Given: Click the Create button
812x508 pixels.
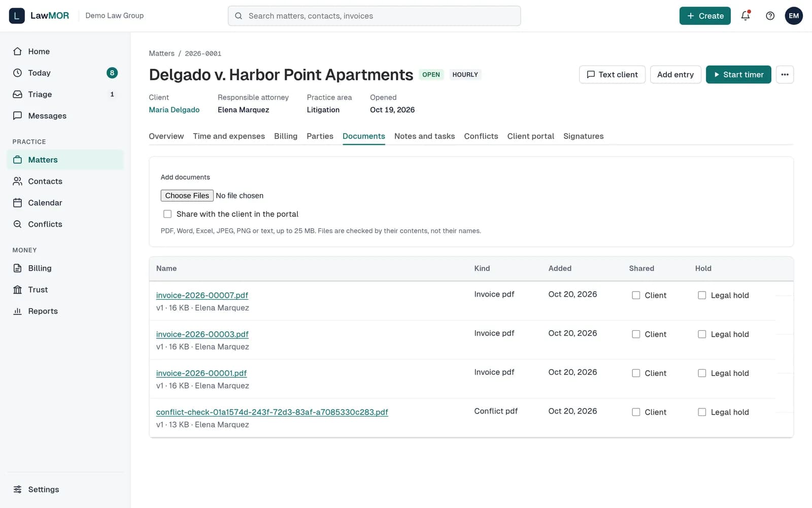Looking at the screenshot, I should pyautogui.click(x=705, y=16).
